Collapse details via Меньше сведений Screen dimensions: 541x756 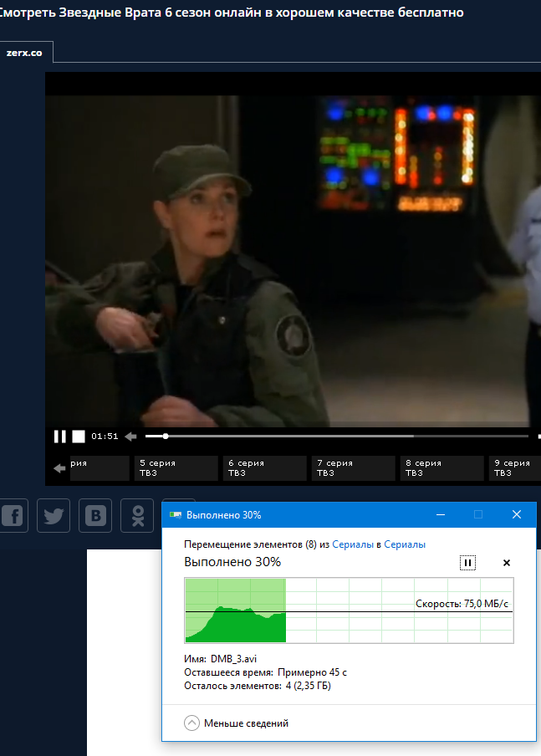[237, 723]
